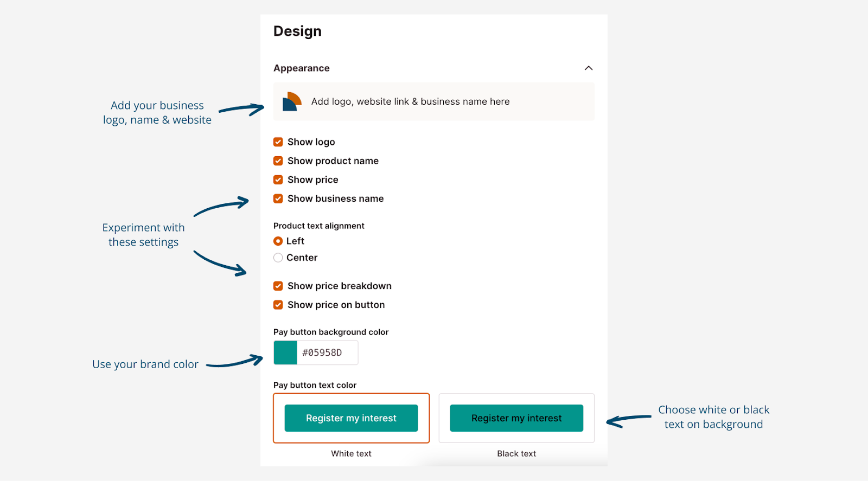Viewport: 868px width, 481px height.
Task: Open the pay button color swatch
Action: tap(285, 353)
